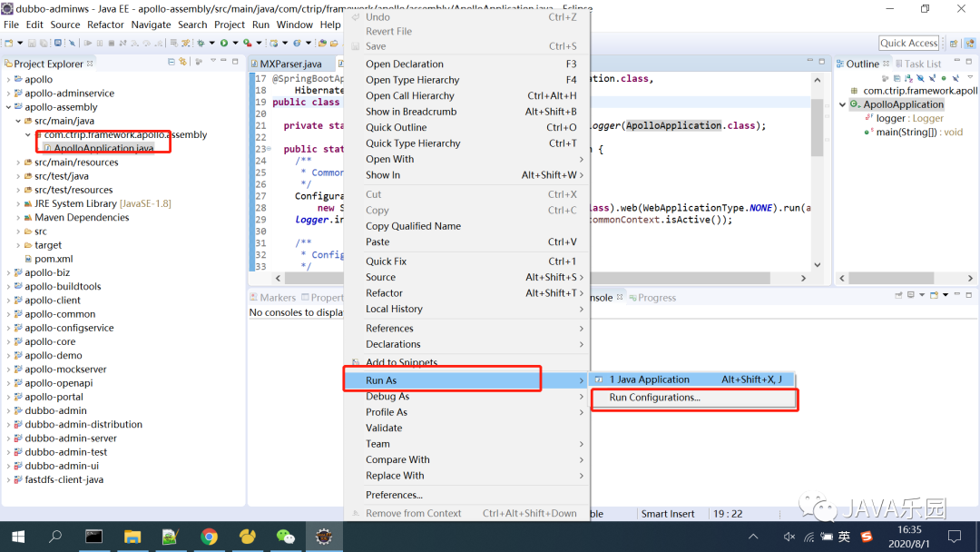Collapse ApolloApplication node in Outline
This screenshot has height=552, width=980.
842,104
